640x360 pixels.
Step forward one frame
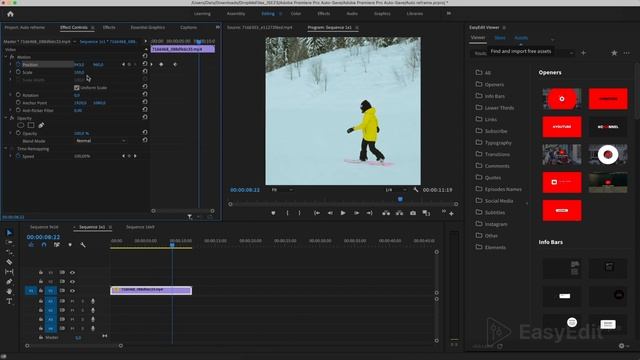tap(356, 213)
